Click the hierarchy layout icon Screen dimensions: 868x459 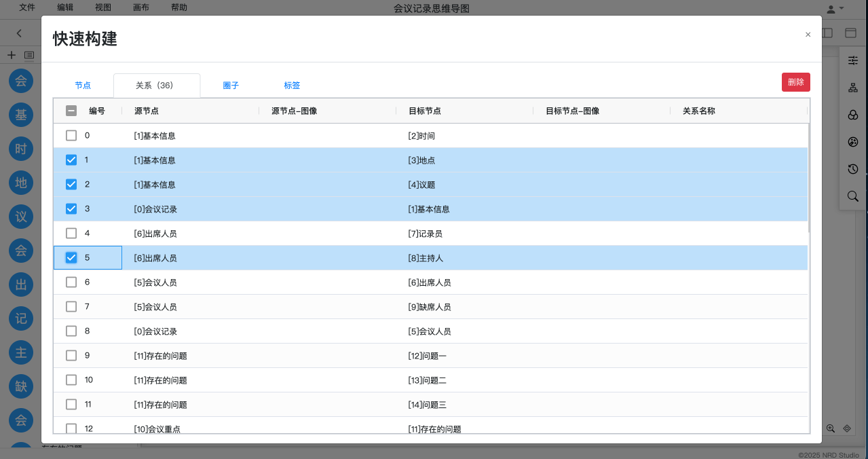click(853, 88)
